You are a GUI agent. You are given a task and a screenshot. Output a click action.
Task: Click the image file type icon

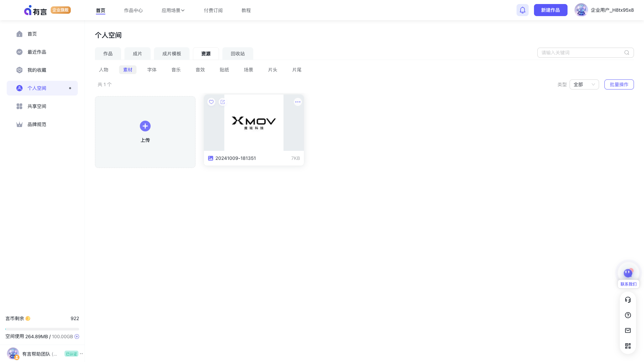[211, 158]
